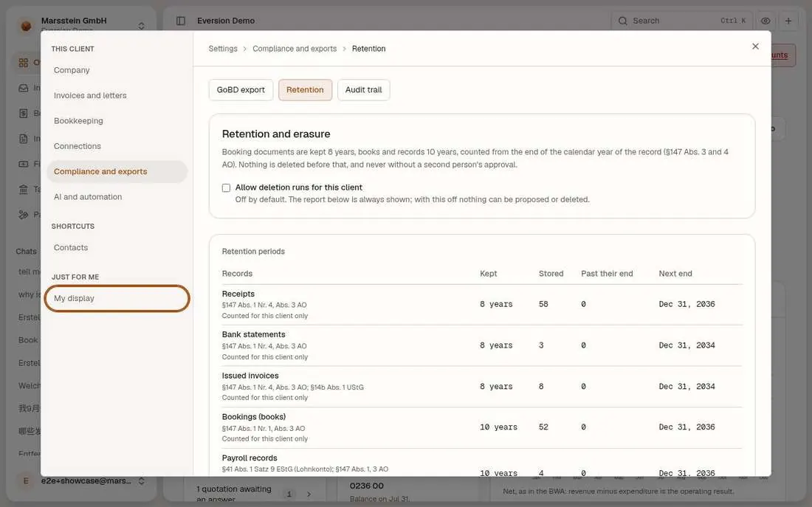Click Bookings kept value 10 years
Image resolution: width=812 pixels, height=507 pixels.
498,427
